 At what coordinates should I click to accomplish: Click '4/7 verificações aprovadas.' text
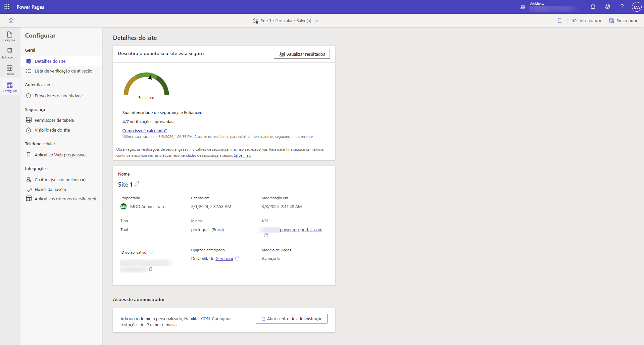click(x=148, y=121)
